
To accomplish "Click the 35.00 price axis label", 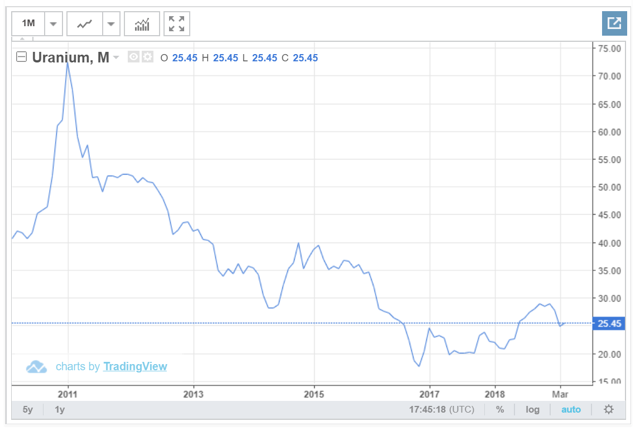I will pos(609,271).
